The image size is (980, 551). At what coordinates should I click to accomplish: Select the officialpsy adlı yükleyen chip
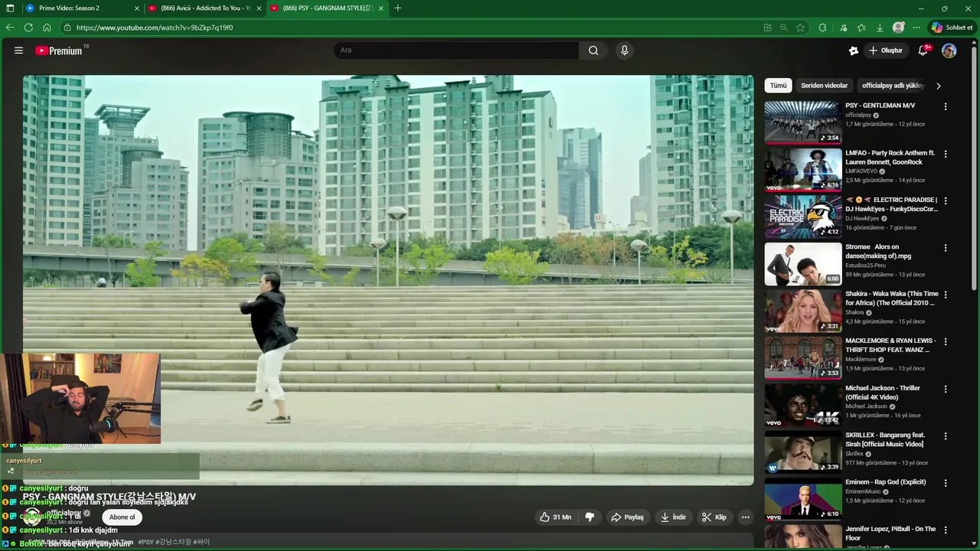[x=892, y=86]
